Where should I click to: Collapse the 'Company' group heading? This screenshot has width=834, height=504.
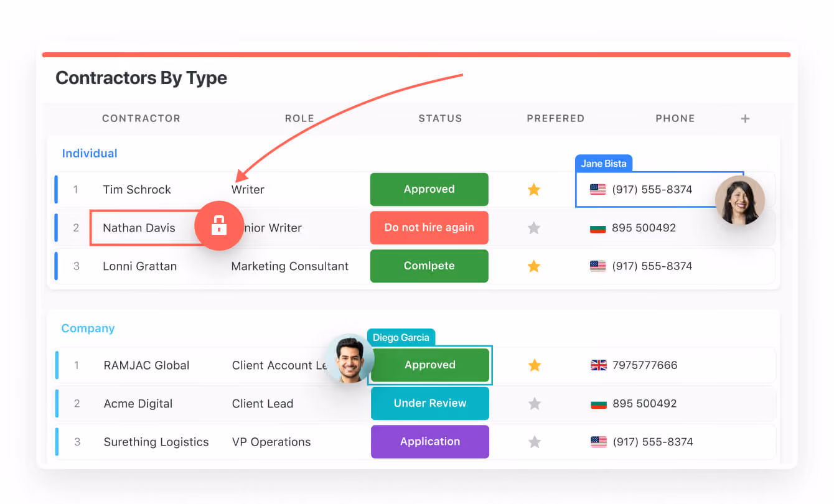pyautogui.click(x=88, y=329)
